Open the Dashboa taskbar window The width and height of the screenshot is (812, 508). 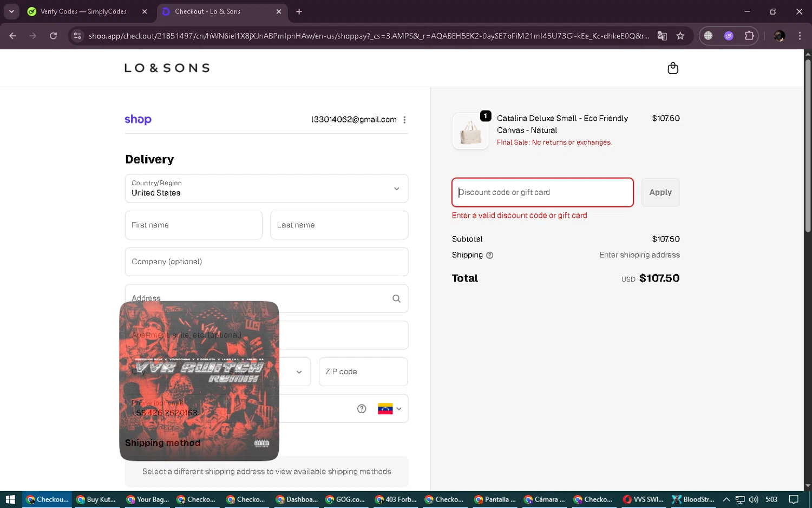(x=297, y=499)
